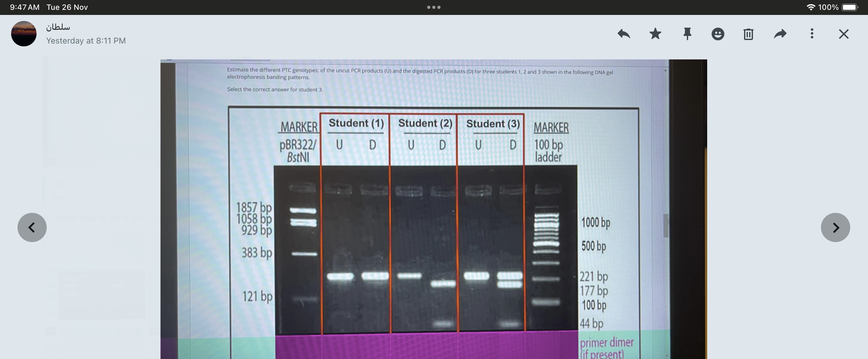Tap the battery indicator
Screen dimensions: 868x359
850,7
